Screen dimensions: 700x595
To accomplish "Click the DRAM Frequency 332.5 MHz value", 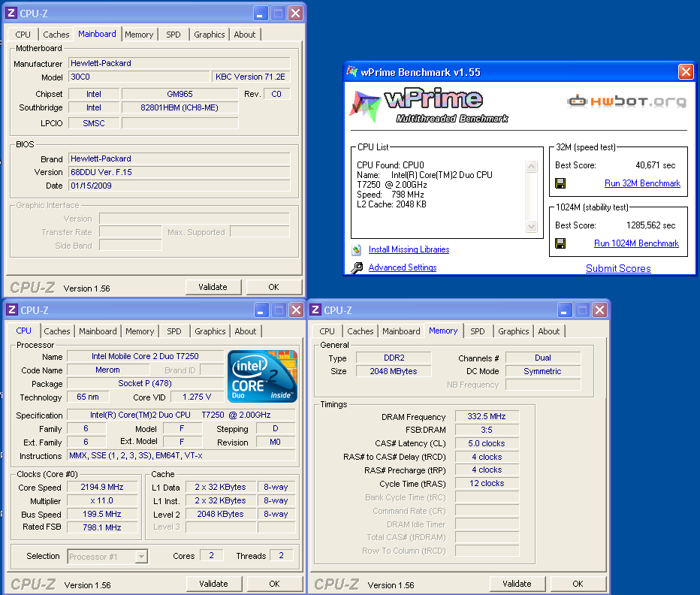I will (487, 416).
